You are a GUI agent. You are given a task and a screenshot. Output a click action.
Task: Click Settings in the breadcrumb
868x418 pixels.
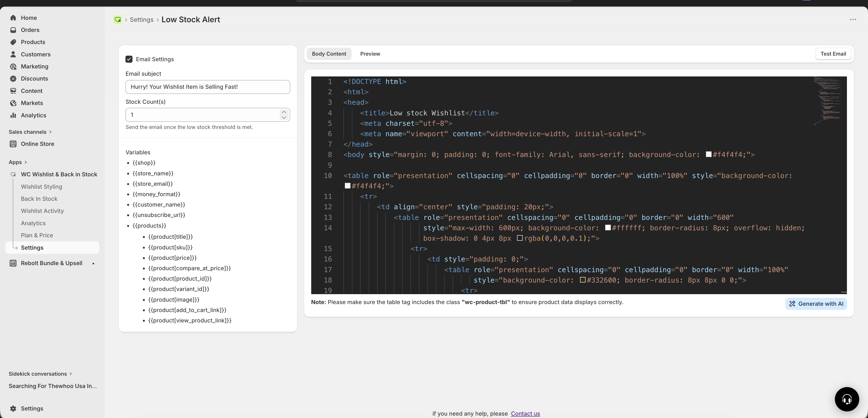pyautogui.click(x=141, y=20)
